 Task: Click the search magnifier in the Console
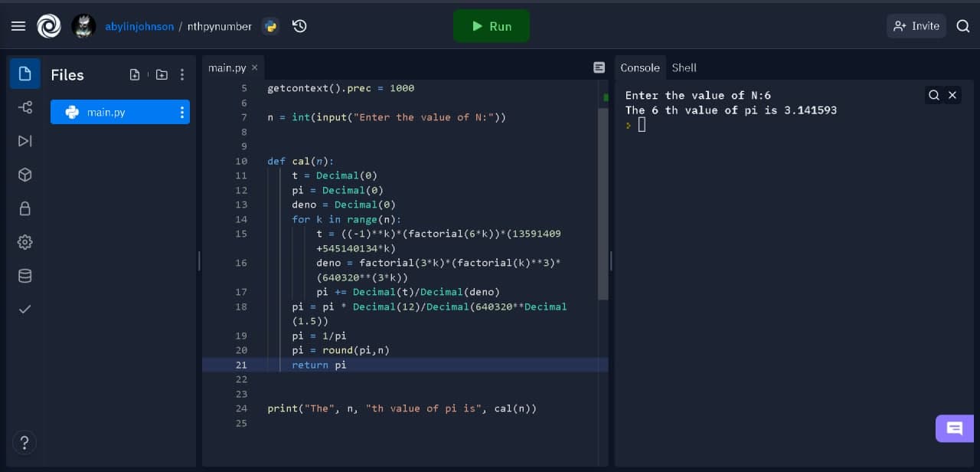[x=934, y=95]
